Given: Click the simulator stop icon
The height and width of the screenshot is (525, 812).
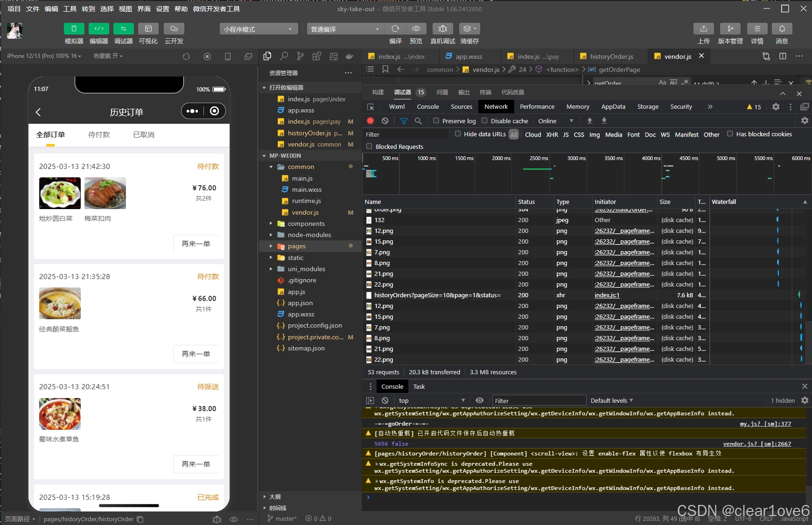Looking at the screenshot, I should click(x=207, y=56).
